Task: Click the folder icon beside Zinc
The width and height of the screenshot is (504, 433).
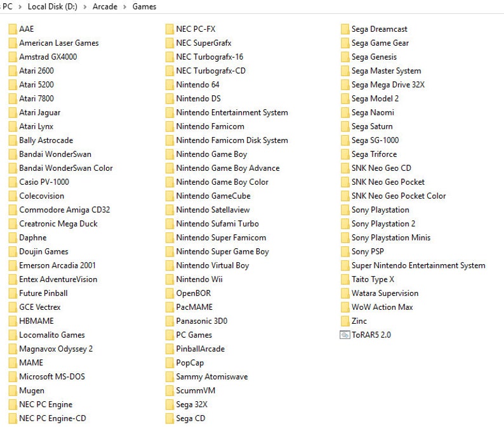Action: point(345,321)
